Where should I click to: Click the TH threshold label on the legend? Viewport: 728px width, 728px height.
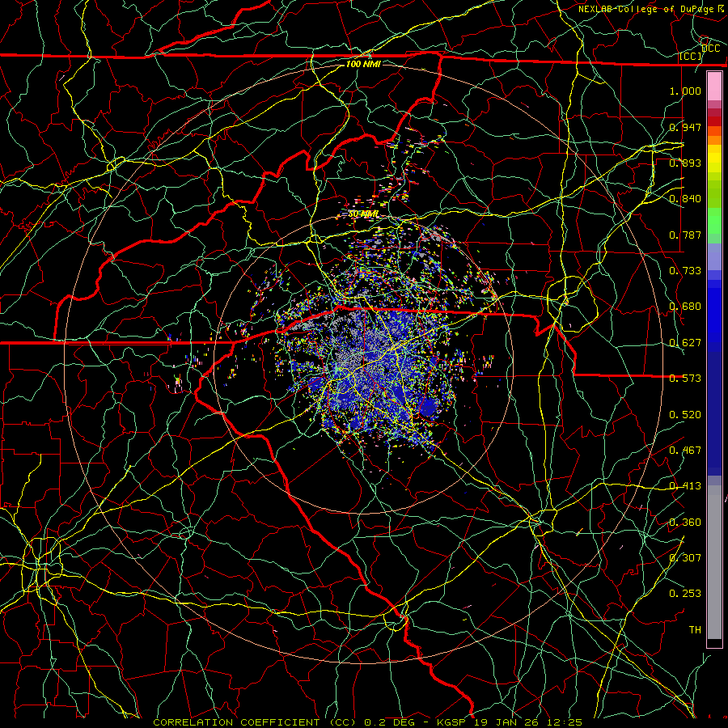[x=695, y=630]
